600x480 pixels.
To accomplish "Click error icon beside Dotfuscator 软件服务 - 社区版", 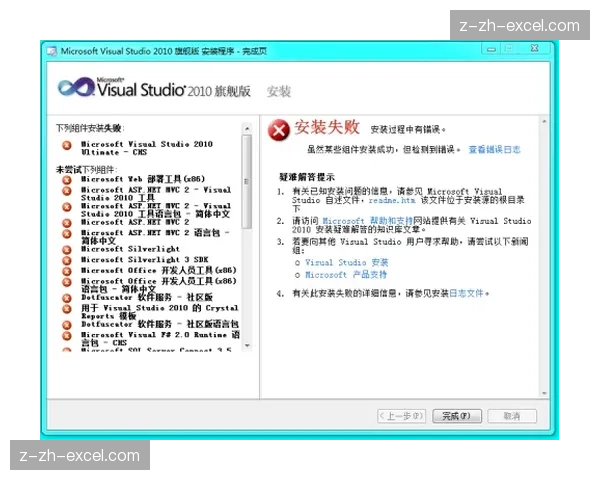I will pyautogui.click(x=67, y=298).
